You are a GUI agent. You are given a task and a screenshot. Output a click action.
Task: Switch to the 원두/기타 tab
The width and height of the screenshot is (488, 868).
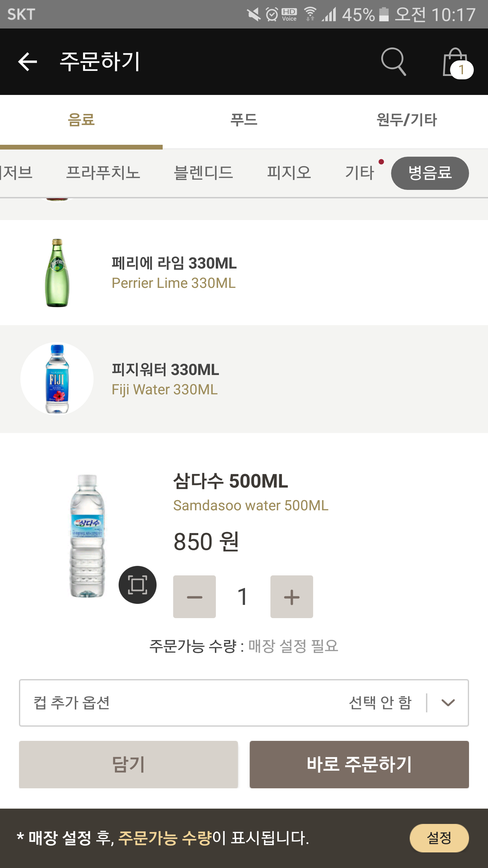[407, 120]
